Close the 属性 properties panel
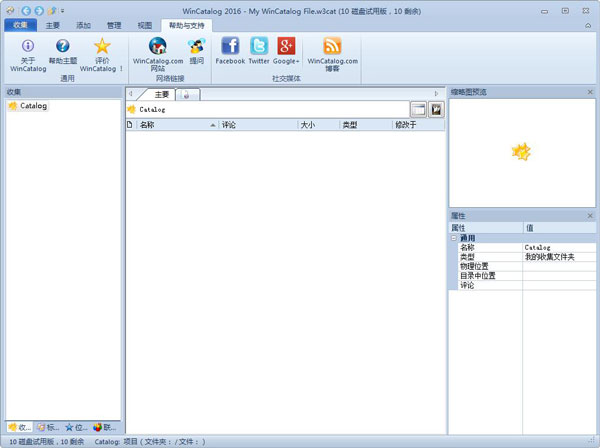 tap(590, 216)
